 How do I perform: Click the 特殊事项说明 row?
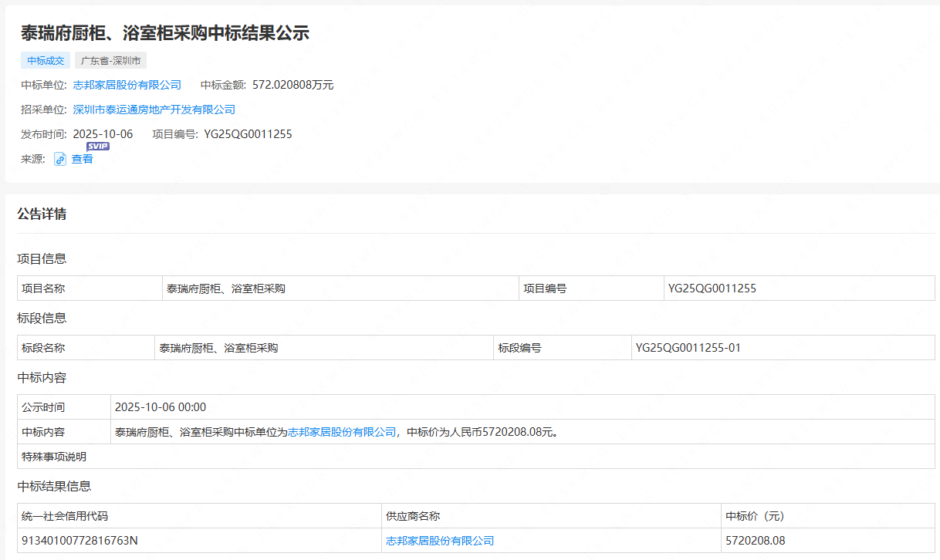point(54,457)
